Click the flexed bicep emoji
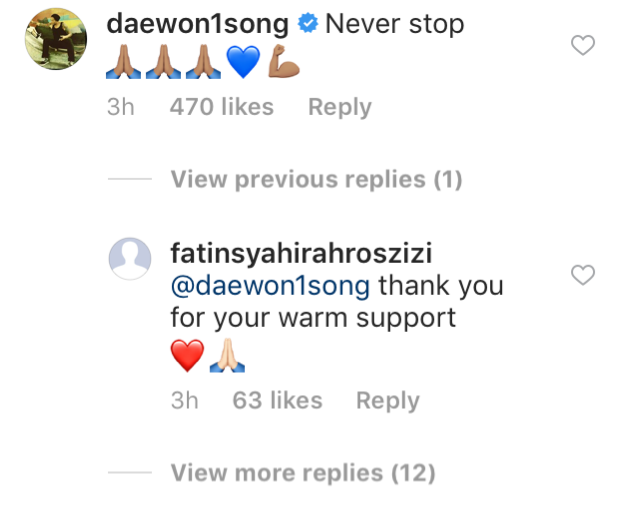The width and height of the screenshot is (639, 509). 284,61
